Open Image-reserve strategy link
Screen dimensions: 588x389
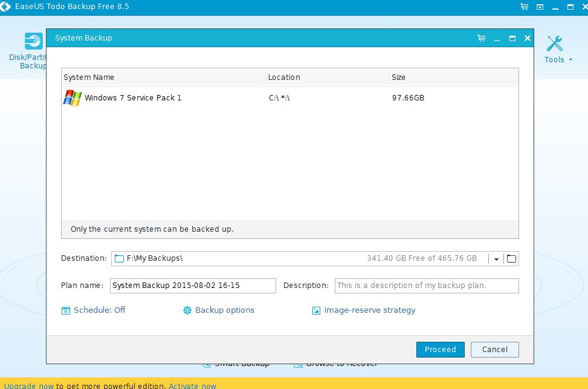(x=370, y=310)
